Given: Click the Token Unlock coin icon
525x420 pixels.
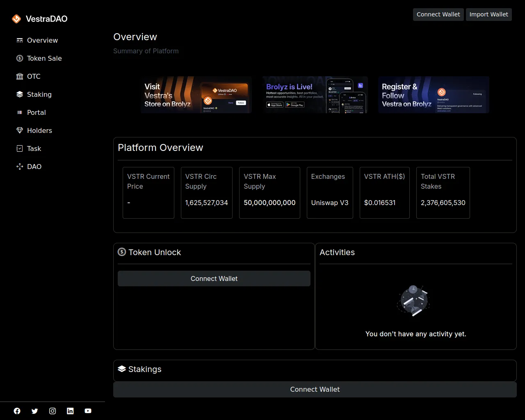Looking at the screenshot, I should pyautogui.click(x=122, y=252).
